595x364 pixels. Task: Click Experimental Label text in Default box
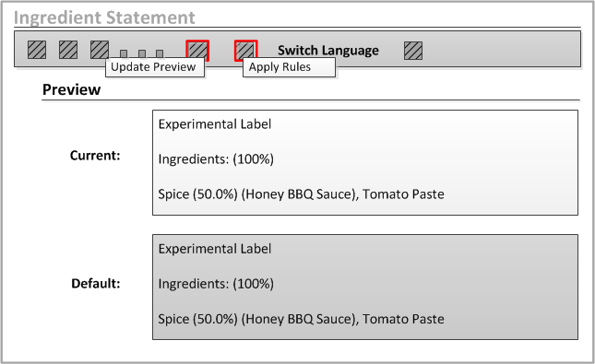coord(215,249)
